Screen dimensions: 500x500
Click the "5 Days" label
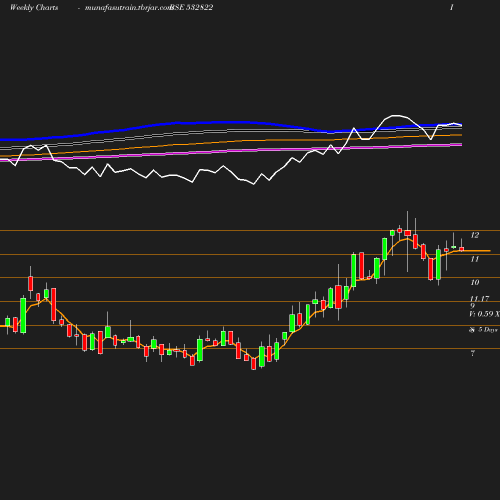[488, 330]
